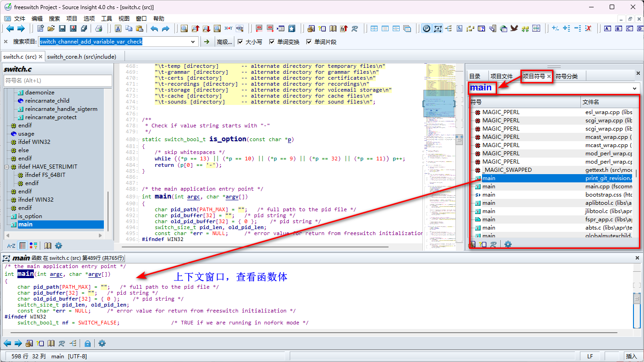This screenshot has height=362, width=644.
Task: Toggle the 大小写 case-sensitive checkbox
Action: [x=241, y=42]
